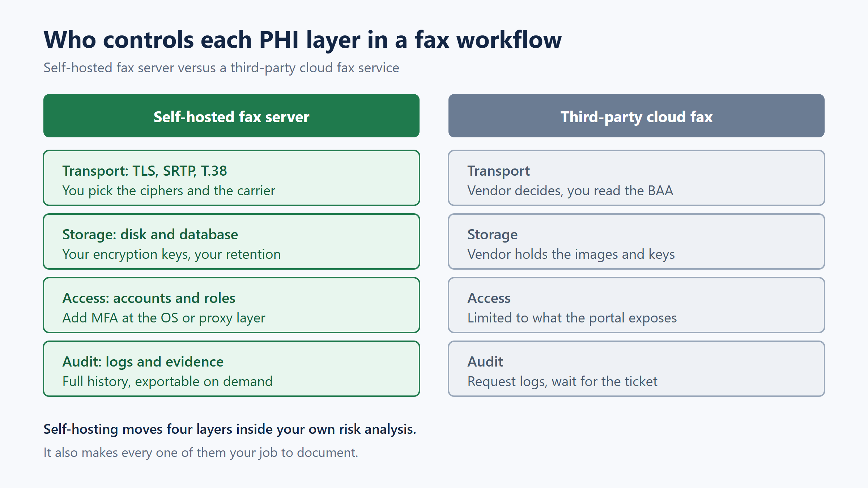Screen dimensions: 868x488
Task: Click 'Limited to what the portal exposes'
Action: click(572, 318)
